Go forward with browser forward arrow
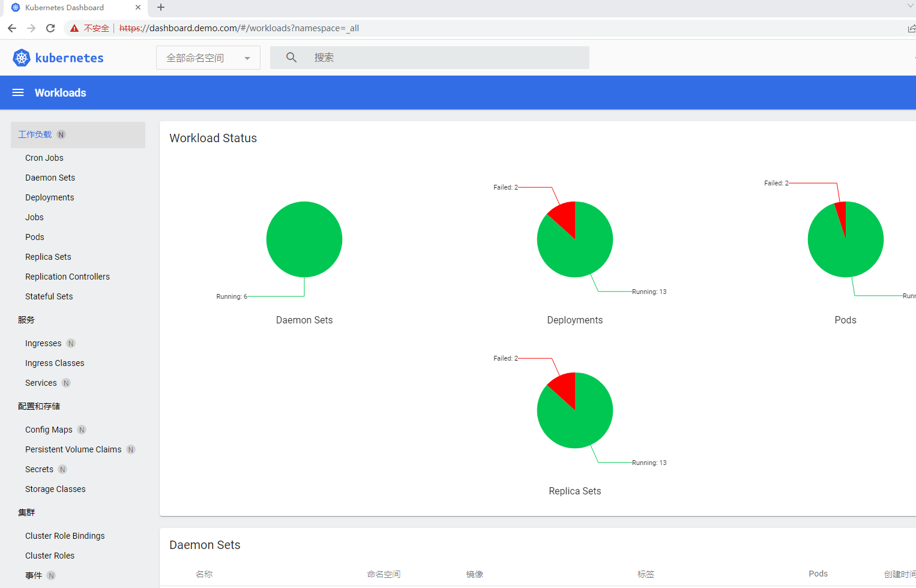Viewport: 916px width, 588px height. tap(31, 28)
